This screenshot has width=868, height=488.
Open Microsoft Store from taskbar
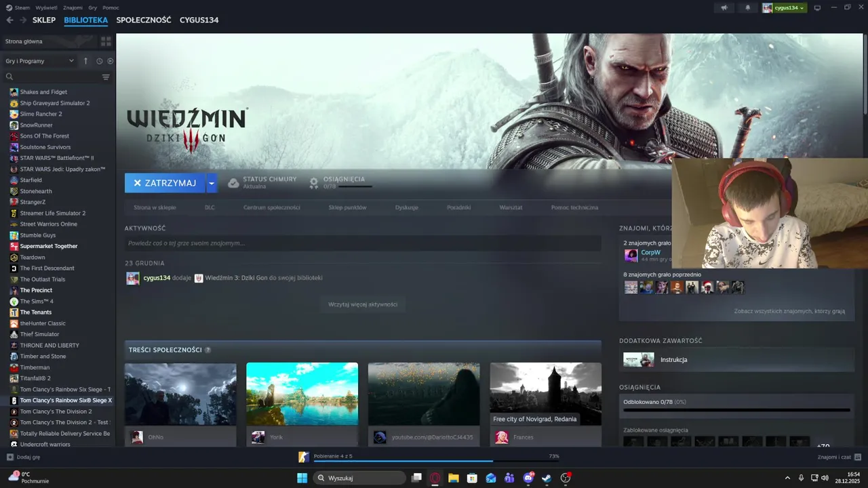pos(472,478)
